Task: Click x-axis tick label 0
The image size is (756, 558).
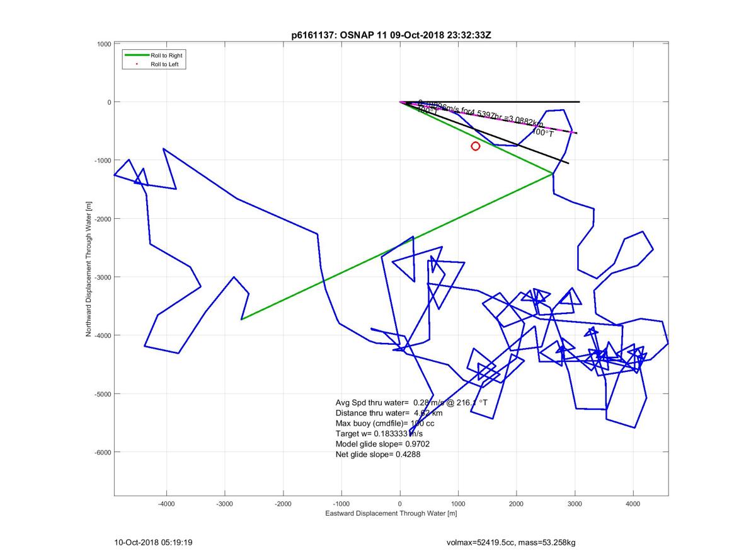Action: [x=400, y=504]
